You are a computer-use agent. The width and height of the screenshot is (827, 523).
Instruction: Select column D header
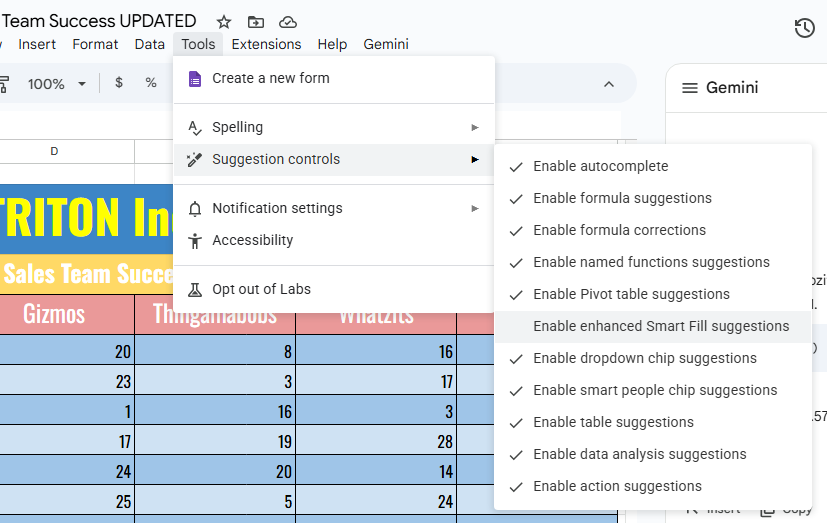54,151
